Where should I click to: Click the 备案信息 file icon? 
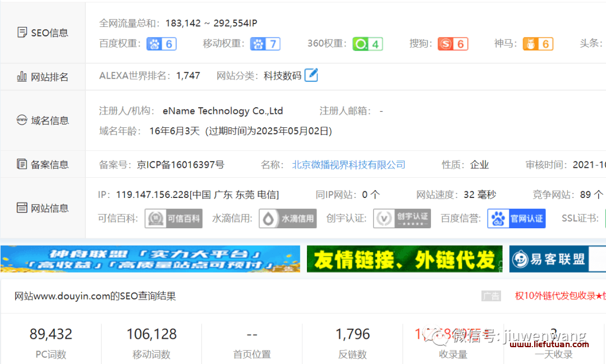tap(22, 164)
